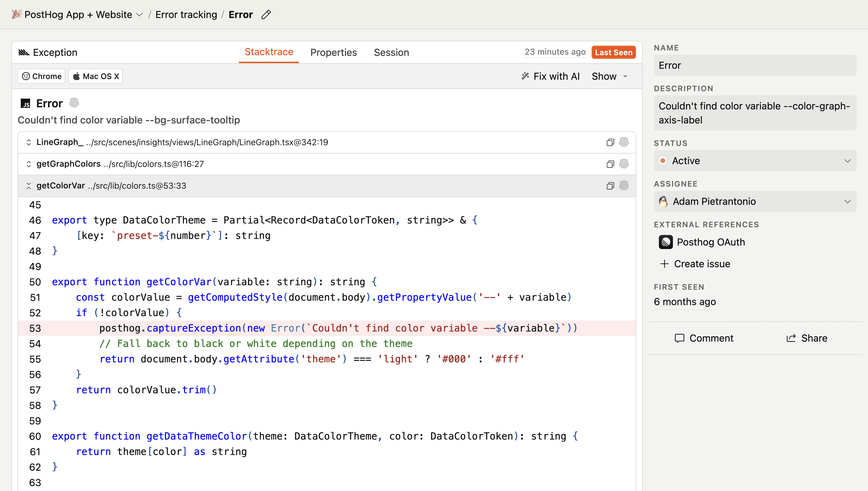The height and width of the screenshot is (491, 868).
Task: Click the fingerprint icon next to Error title
Action: point(74,103)
